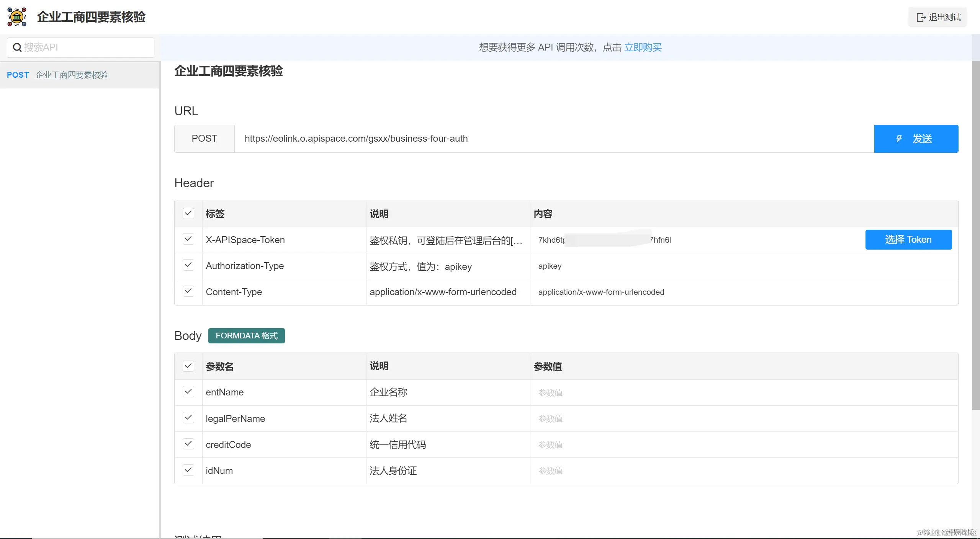This screenshot has width=980, height=539.
Task: Toggle the Content-Type header checkbox
Action: (188, 291)
